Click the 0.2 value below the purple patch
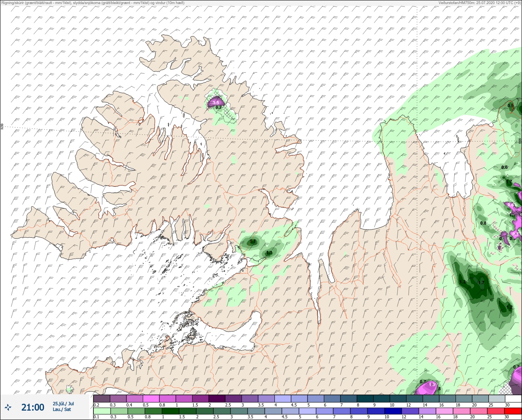 click(219, 108)
